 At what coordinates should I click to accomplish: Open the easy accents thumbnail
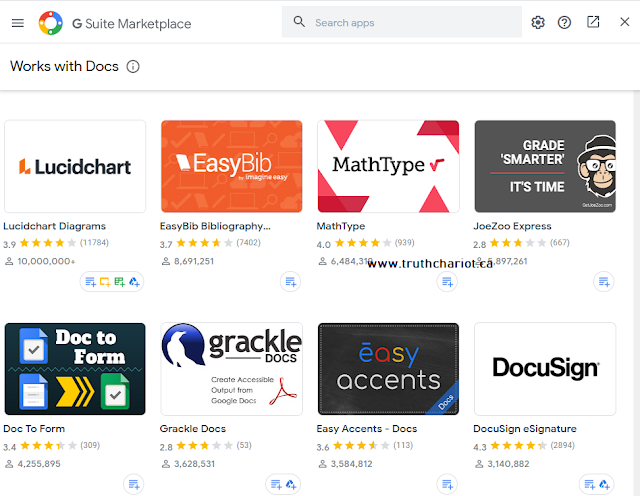(x=388, y=369)
